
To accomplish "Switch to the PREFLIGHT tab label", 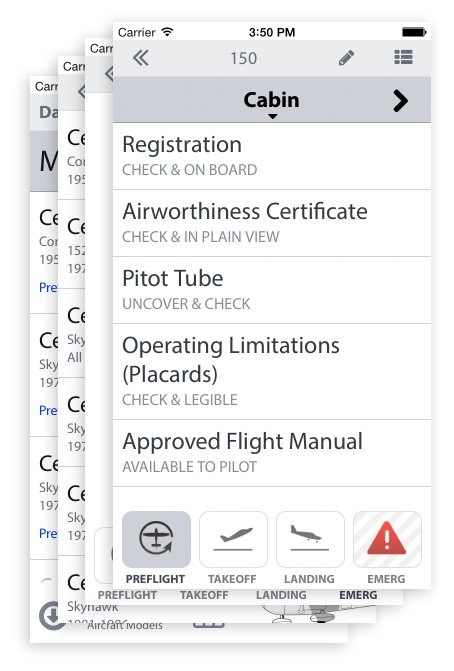I will (x=155, y=579).
